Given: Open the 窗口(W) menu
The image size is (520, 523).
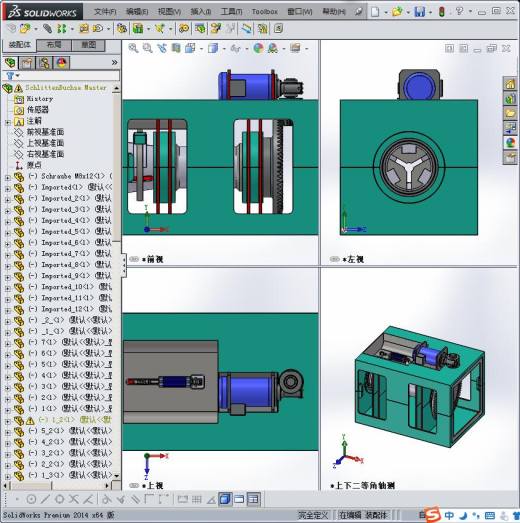Looking at the screenshot, I should [x=300, y=12].
